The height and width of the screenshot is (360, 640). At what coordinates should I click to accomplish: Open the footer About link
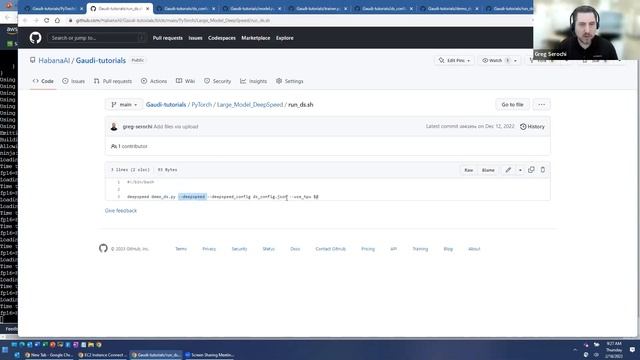click(x=474, y=249)
